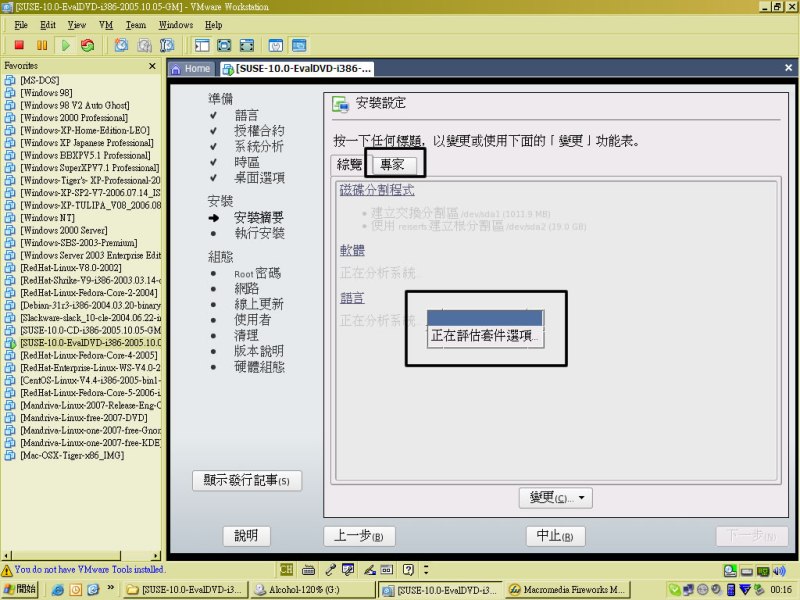800x600 pixels.
Task: Switch to the 綜覽 overview tab
Action: click(x=349, y=164)
